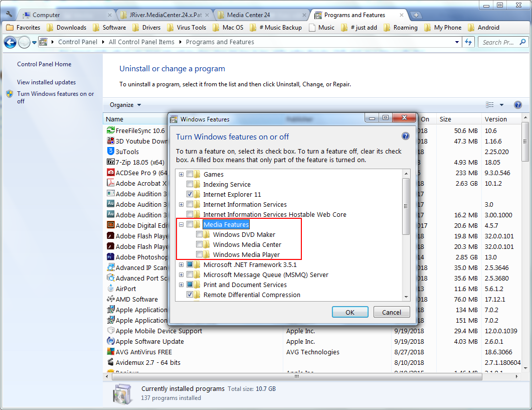The height and width of the screenshot is (410, 532).
Task: Open the help icon in Programs toolbar
Action: tap(518, 104)
